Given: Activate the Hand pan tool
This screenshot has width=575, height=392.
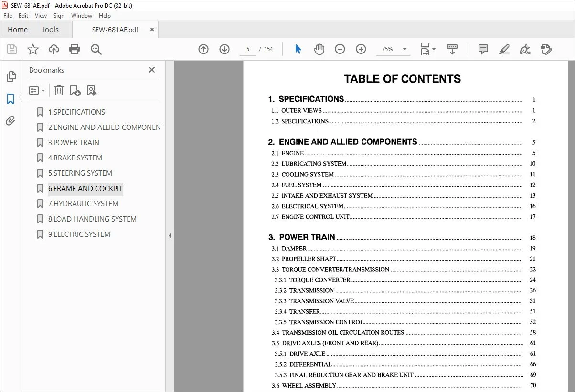Looking at the screenshot, I should (319, 49).
